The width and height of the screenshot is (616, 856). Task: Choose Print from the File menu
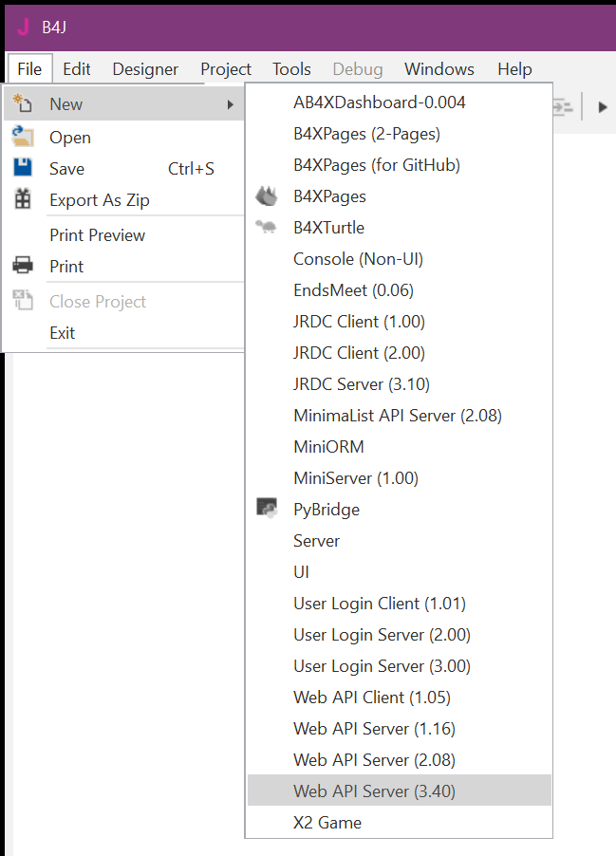[124, 266]
